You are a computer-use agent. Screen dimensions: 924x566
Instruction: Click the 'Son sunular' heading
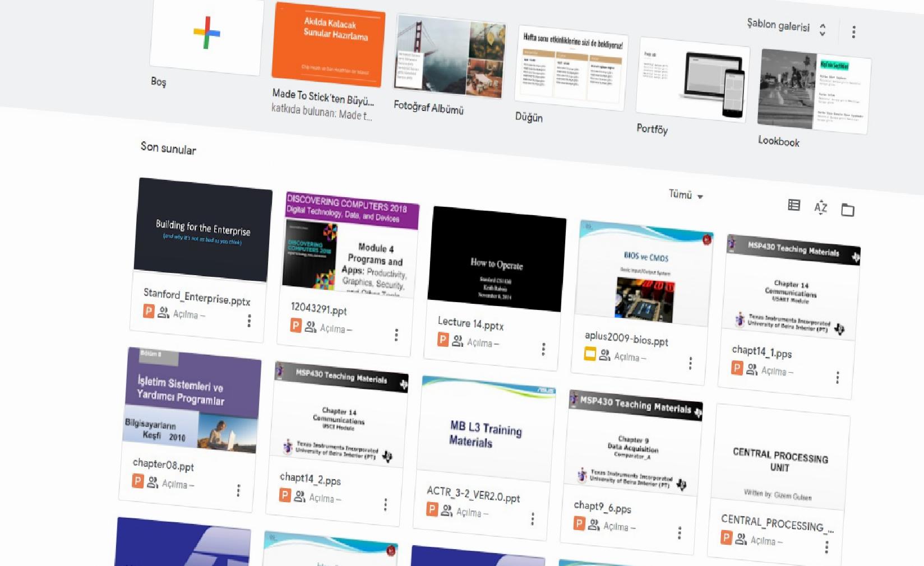point(168,148)
